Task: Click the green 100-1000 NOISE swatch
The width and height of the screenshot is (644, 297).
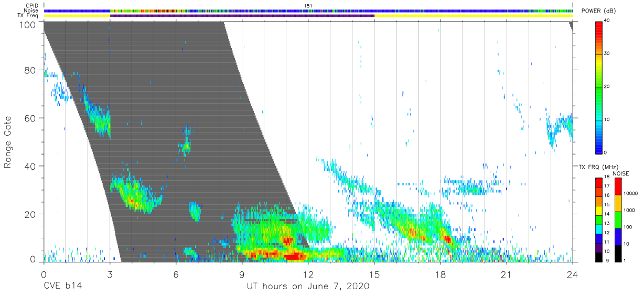Action: point(618,220)
